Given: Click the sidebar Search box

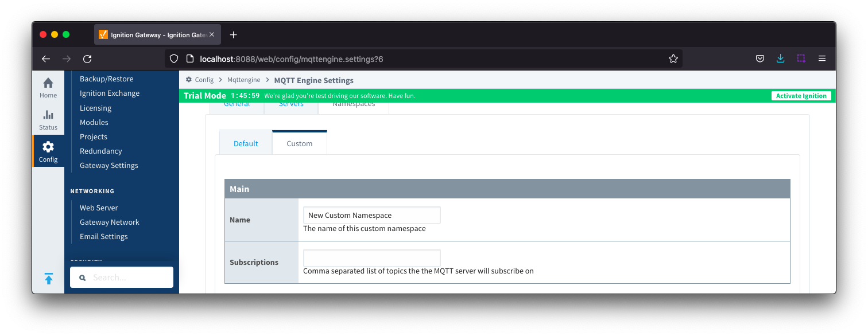Looking at the screenshot, I should (122, 277).
